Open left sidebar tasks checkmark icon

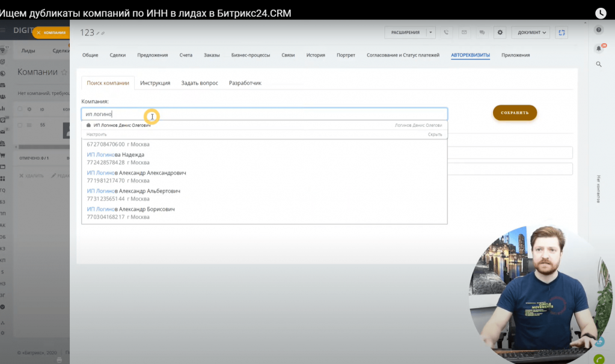(x=4, y=120)
